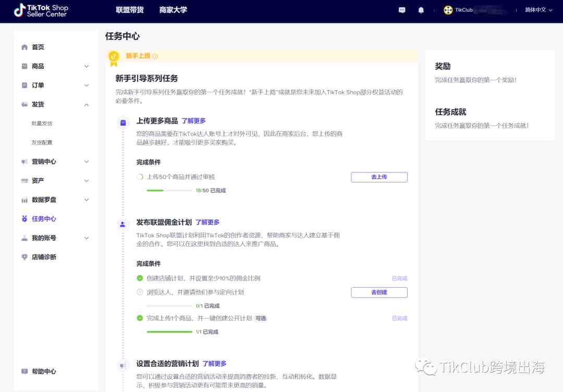
Task: Open 店铺诊断 in the sidebar
Action: pos(44,257)
